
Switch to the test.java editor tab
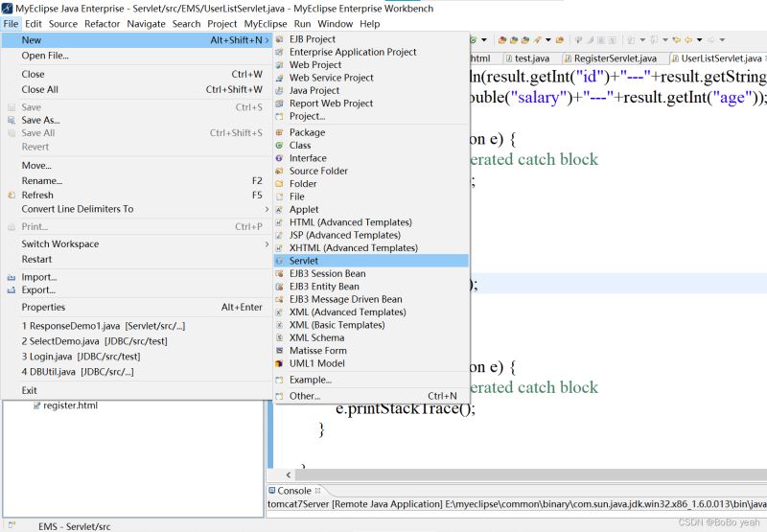(530, 58)
